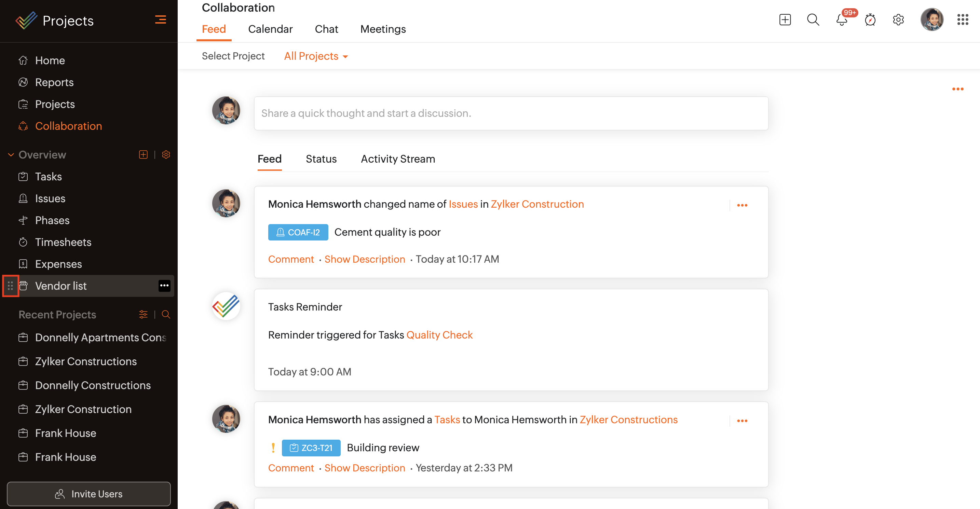Click the notifications bell icon

(x=841, y=20)
